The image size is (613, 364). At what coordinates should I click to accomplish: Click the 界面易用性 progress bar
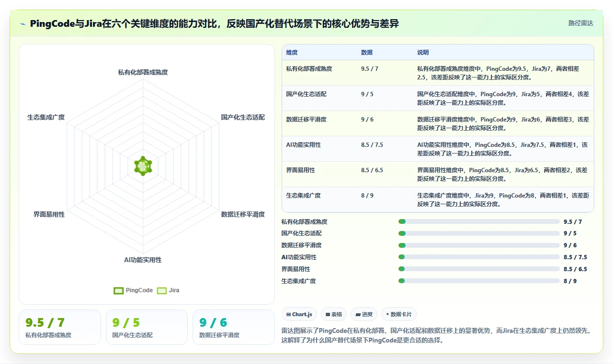point(479,269)
